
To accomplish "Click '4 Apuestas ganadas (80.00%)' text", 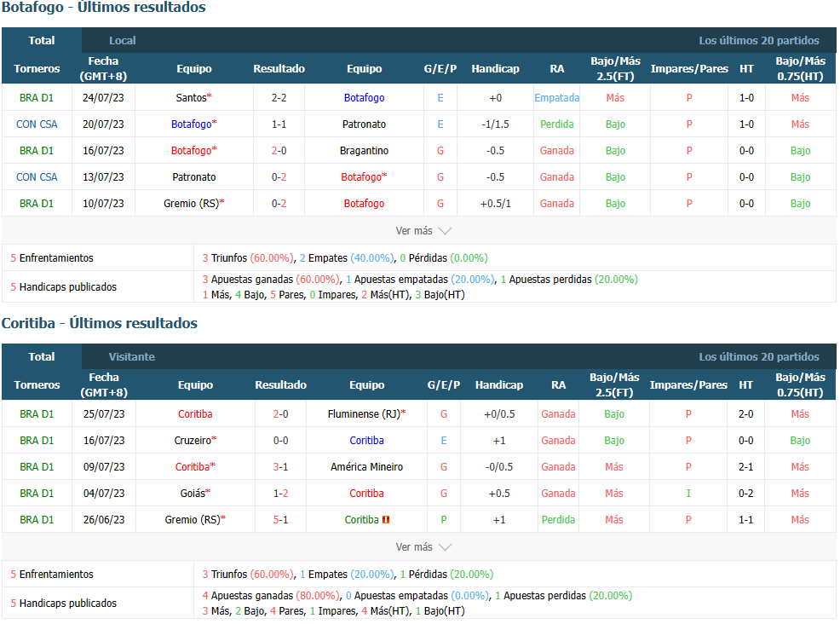I will tap(271, 596).
